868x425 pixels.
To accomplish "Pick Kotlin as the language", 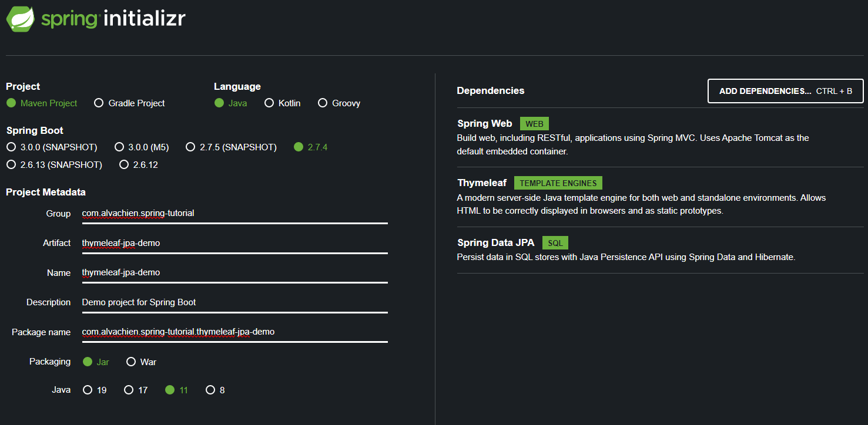I will tap(283, 103).
